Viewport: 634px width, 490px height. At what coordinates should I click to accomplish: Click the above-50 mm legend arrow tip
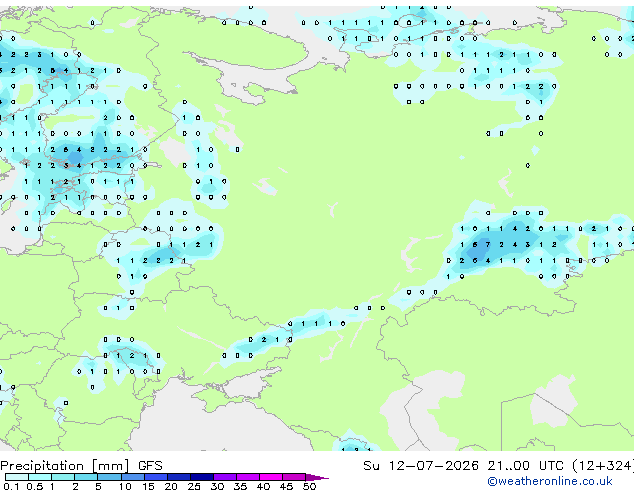click(x=317, y=477)
